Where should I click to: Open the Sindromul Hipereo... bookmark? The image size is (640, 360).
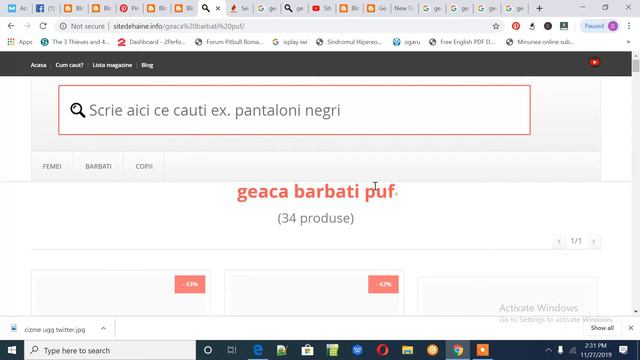pyautogui.click(x=349, y=42)
